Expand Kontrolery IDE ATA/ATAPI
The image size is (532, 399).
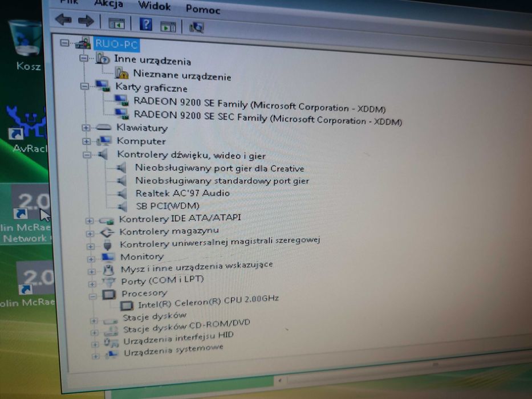click(x=89, y=221)
